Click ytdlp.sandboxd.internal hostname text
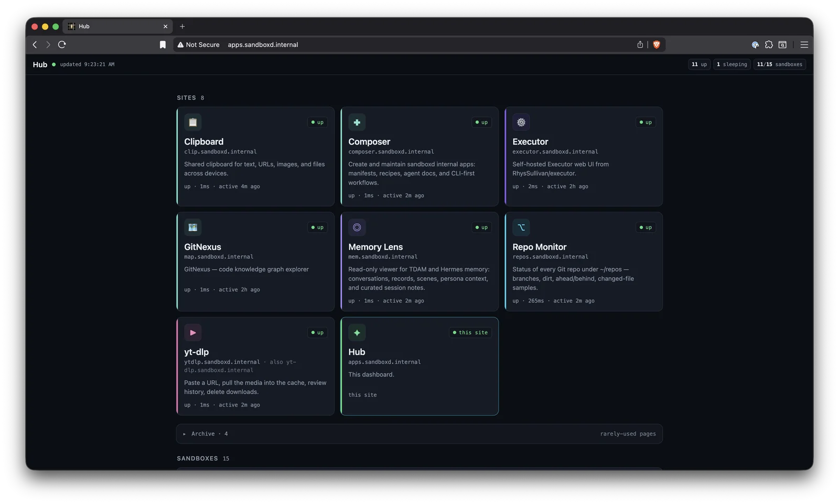This screenshot has height=504, width=839. (222, 362)
